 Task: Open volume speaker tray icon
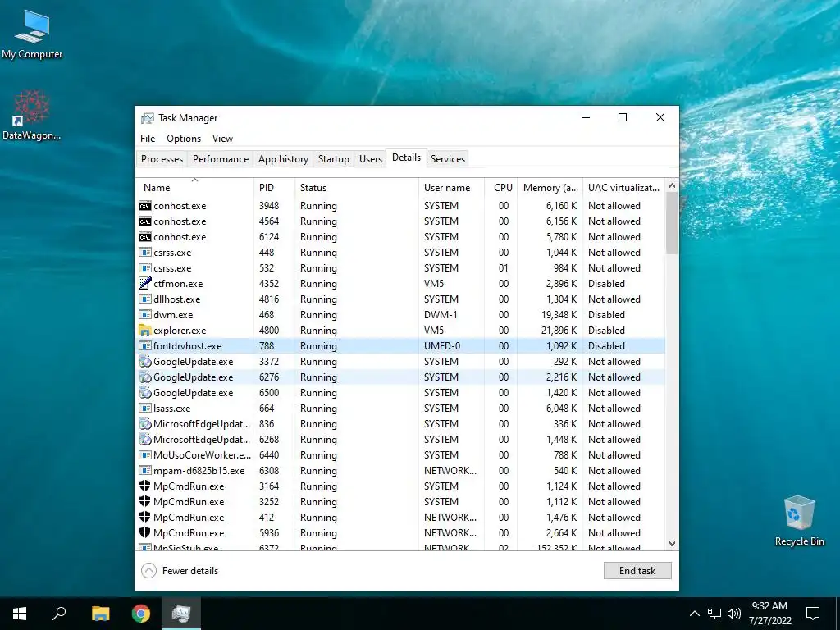[734, 614]
